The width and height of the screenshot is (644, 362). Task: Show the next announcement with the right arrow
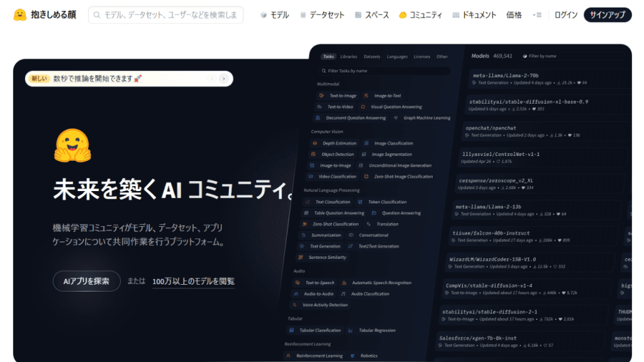pos(223,79)
